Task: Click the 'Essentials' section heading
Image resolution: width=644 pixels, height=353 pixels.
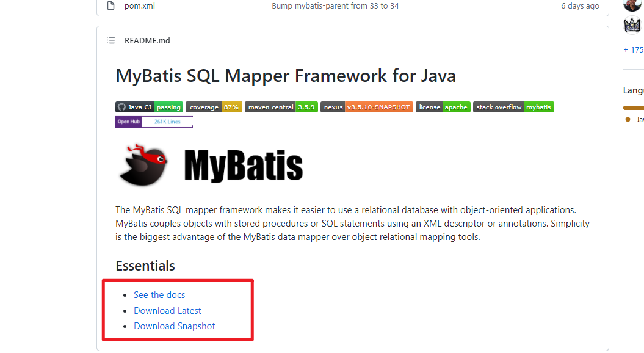Action: (145, 266)
